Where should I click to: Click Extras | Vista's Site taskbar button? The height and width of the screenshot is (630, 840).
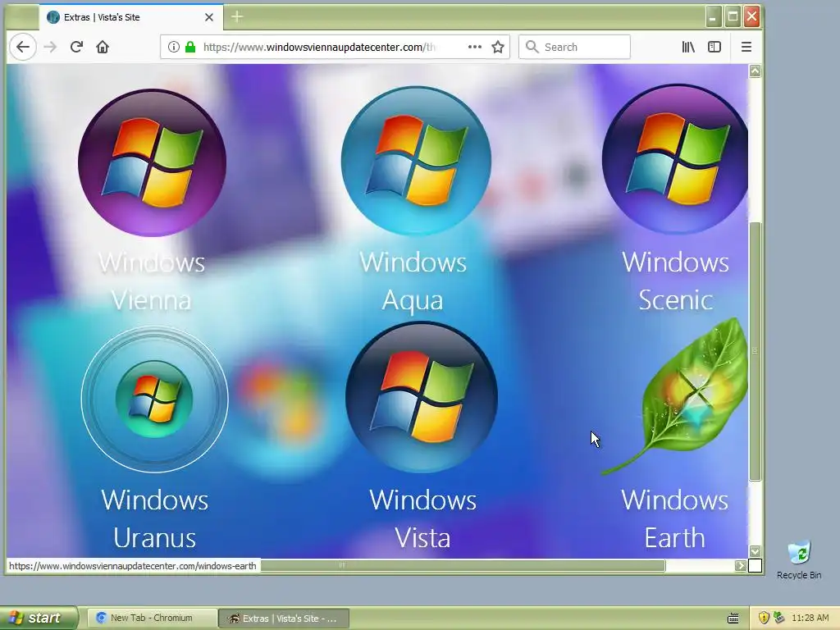tap(285, 619)
